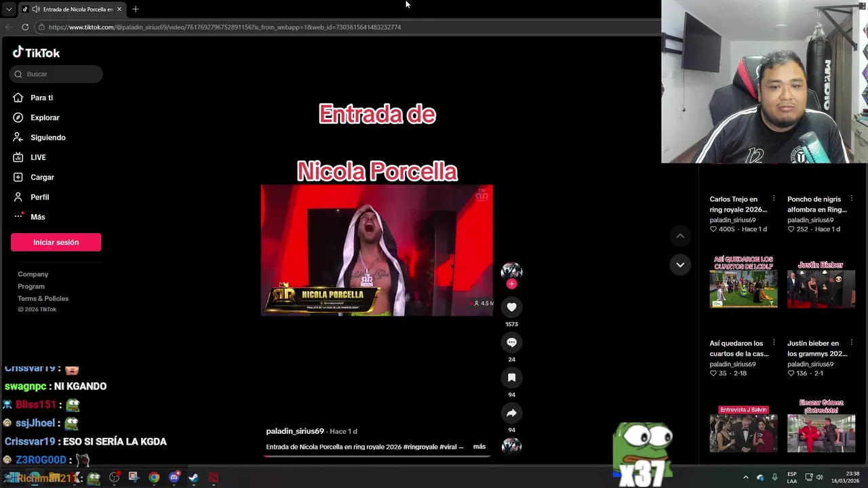Go to the next video with the down chevron

click(680, 264)
